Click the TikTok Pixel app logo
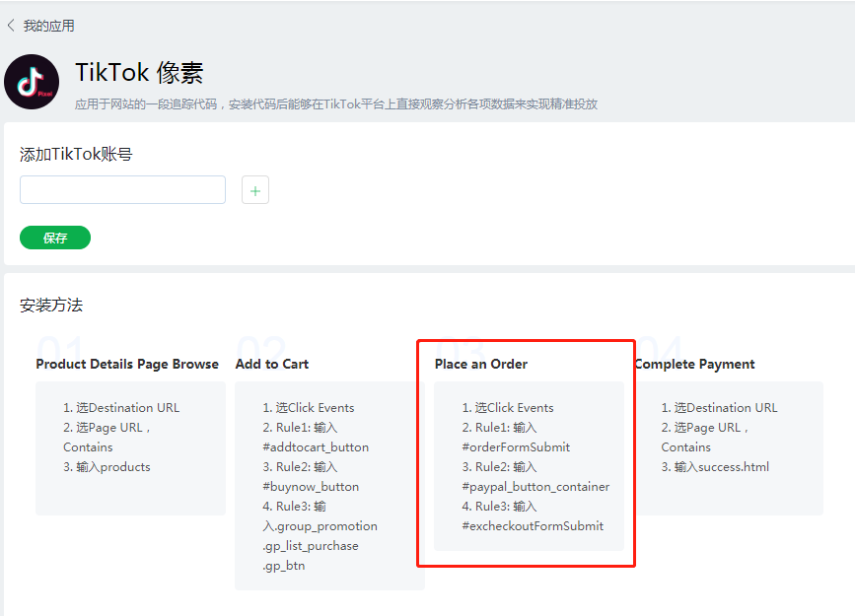 point(32,82)
